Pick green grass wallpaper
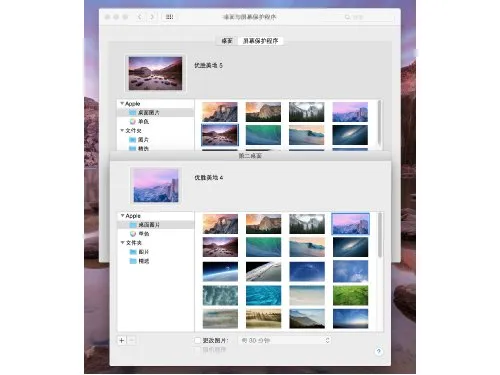Viewport: 500px width, 375px height. [x=350, y=295]
